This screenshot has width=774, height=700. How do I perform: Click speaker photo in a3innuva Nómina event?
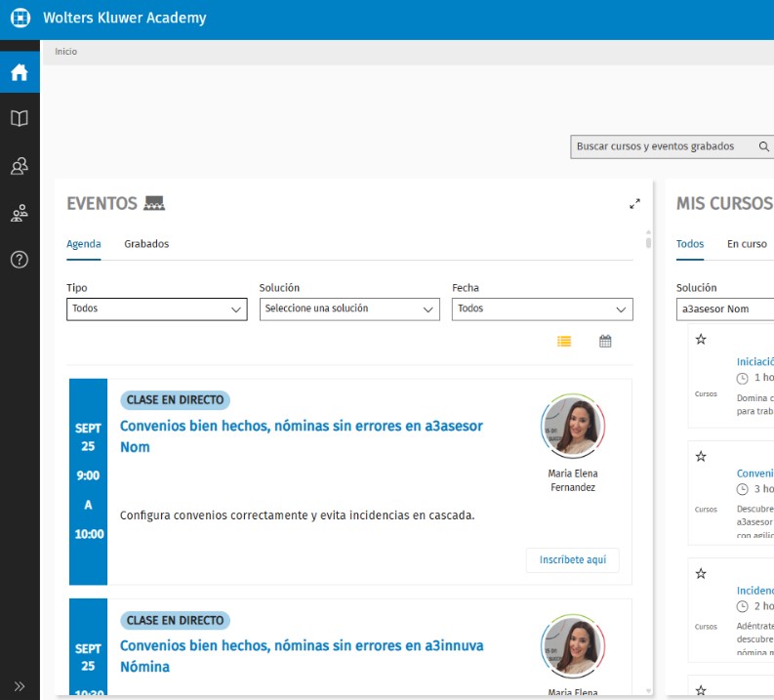point(573,645)
